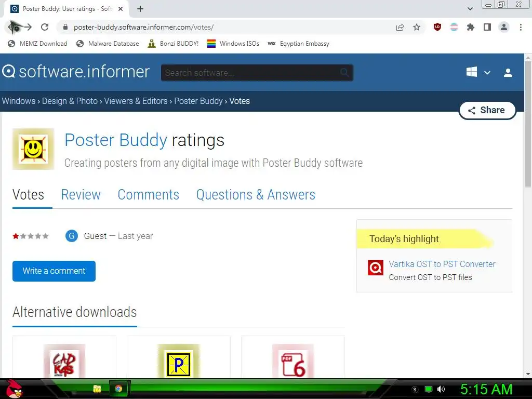The width and height of the screenshot is (532, 399).
Task: Click the scrollbar down arrow
Action: click(x=528, y=374)
